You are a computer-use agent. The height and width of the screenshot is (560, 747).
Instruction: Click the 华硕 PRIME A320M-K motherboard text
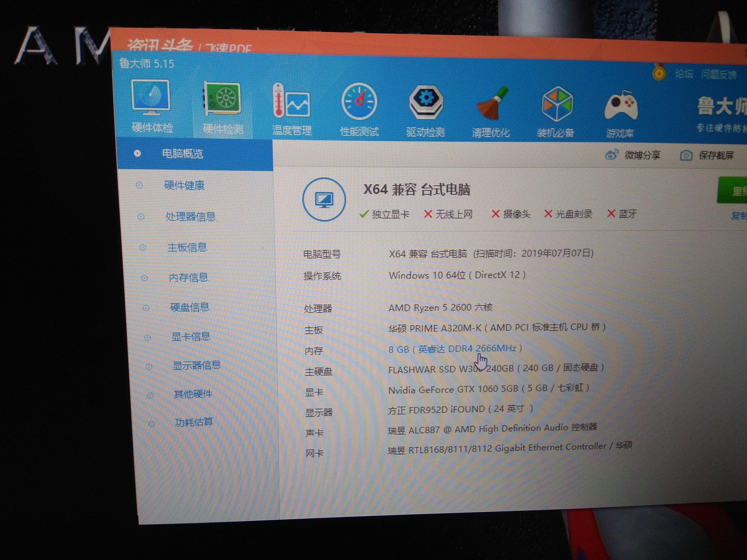pyautogui.click(x=497, y=327)
